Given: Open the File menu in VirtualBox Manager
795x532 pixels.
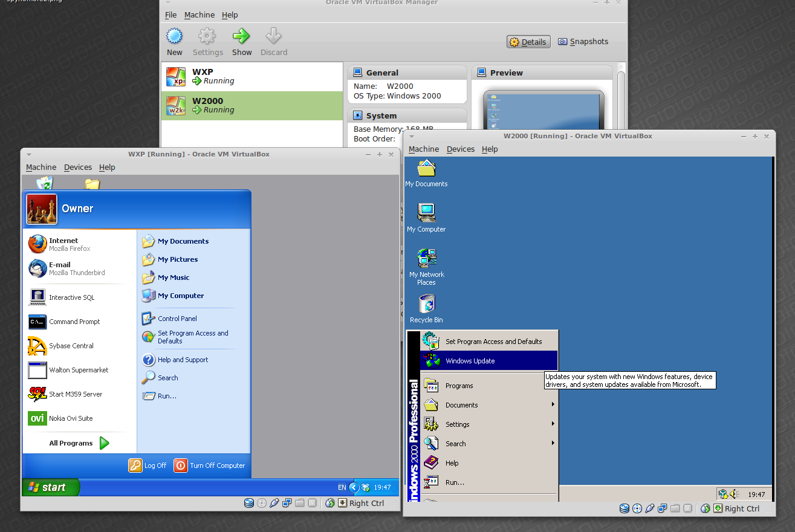Looking at the screenshot, I should (x=171, y=15).
